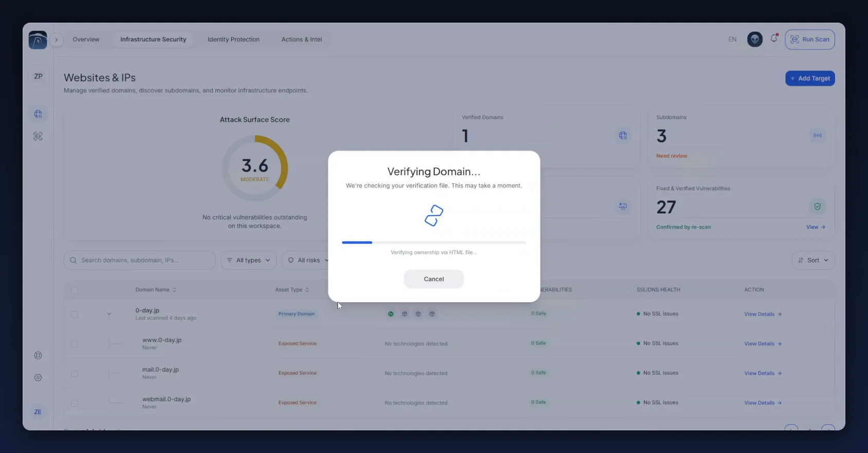The width and height of the screenshot is (868, 453).
Task: Click the support icon in lower sidebar
Action: (x=38, y=355)
